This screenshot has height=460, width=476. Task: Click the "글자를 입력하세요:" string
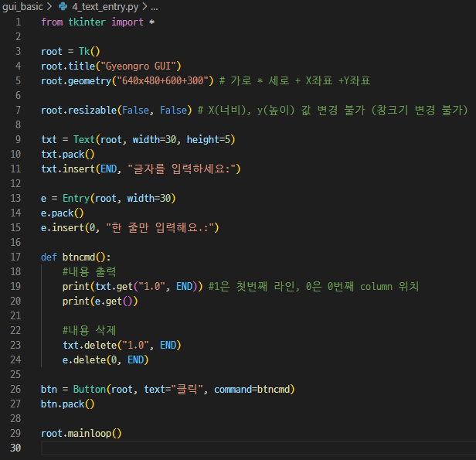pos(182,169)
